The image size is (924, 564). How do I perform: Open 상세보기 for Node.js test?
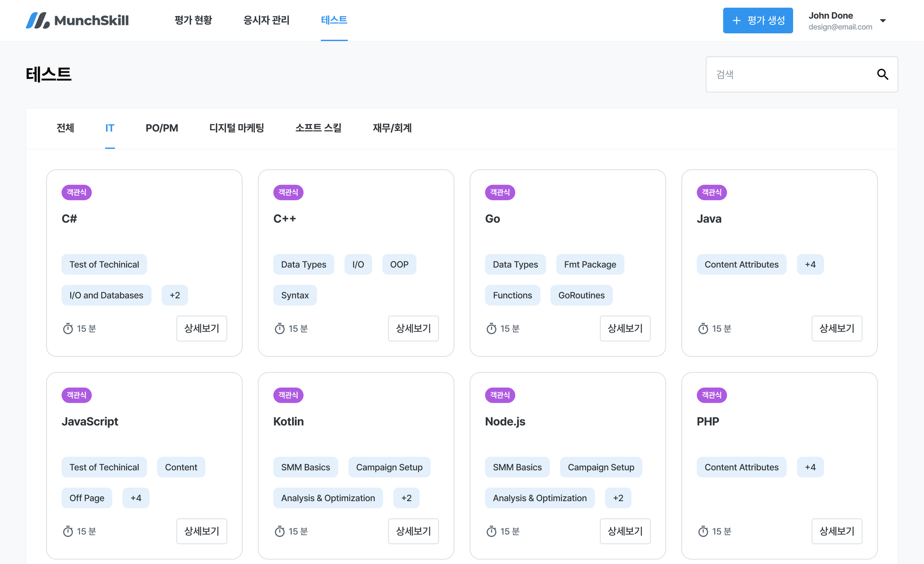coord(625,532)
